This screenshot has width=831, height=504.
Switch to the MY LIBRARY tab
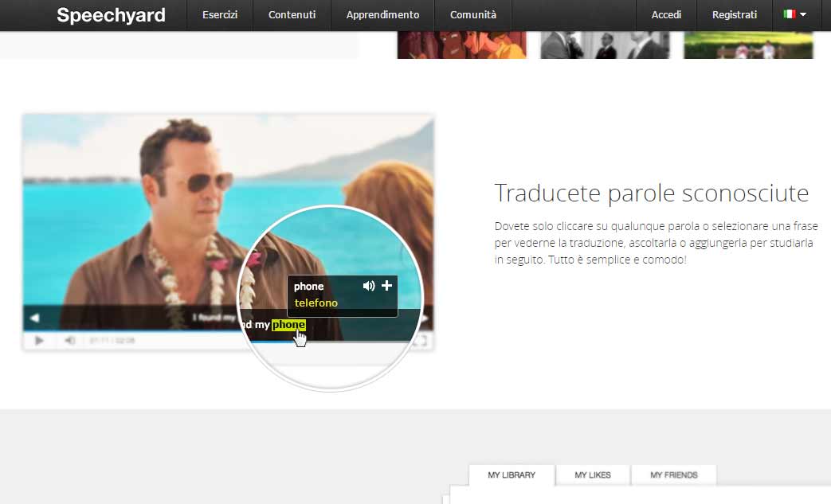[x=512, y=475]
